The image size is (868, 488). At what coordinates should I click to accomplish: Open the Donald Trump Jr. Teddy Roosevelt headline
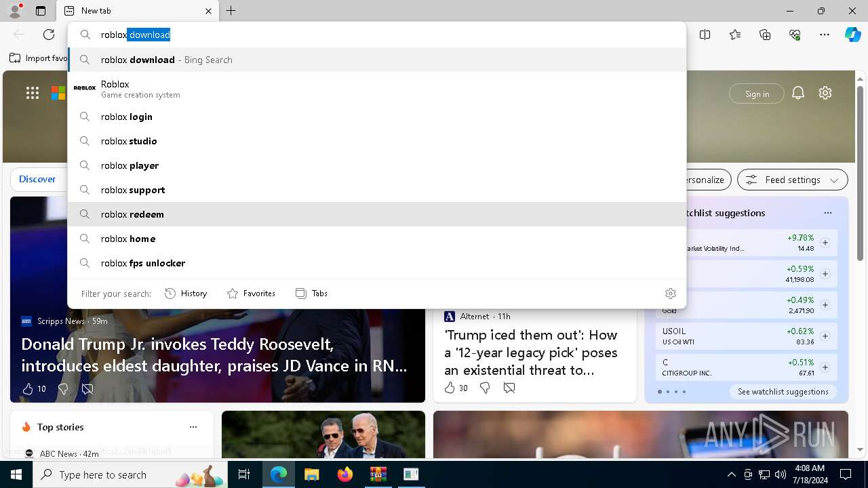coord(214,355)
